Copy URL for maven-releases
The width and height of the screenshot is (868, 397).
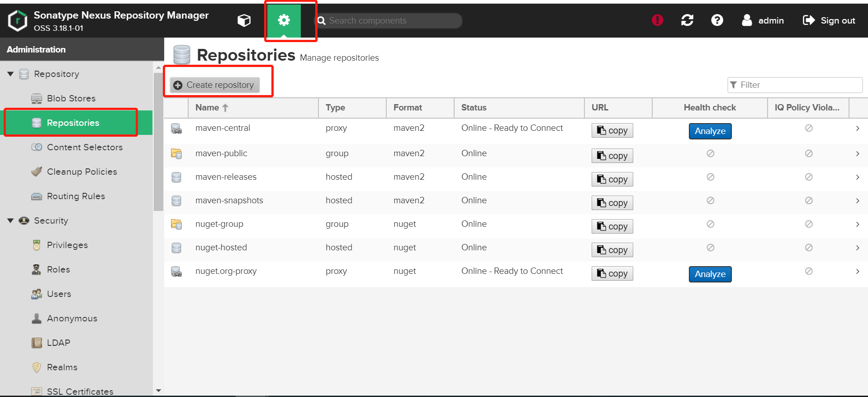pos(612,179)
